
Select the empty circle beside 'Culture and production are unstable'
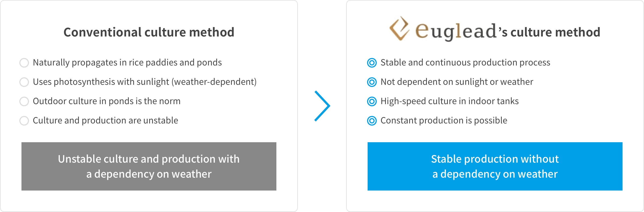coord(24,121)
